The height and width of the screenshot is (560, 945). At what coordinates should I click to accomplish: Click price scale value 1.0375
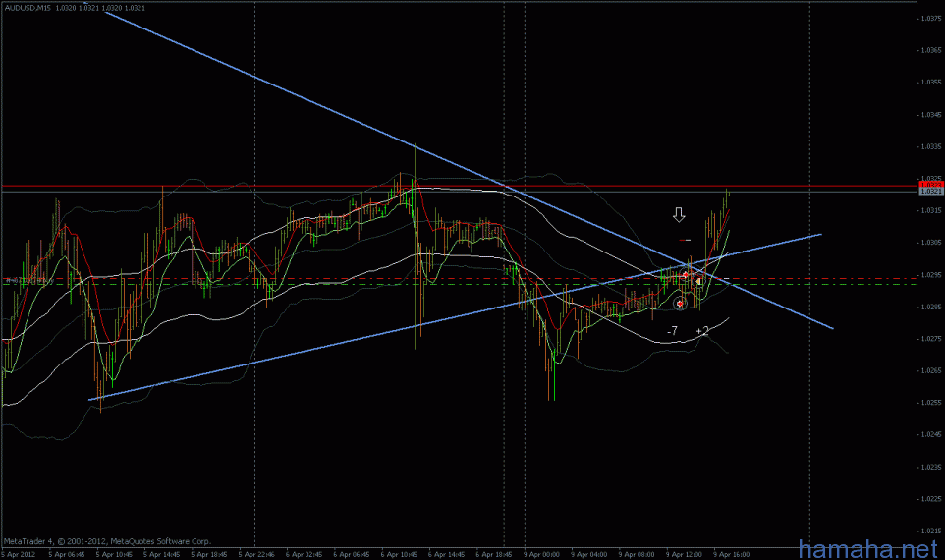(931, 19)
